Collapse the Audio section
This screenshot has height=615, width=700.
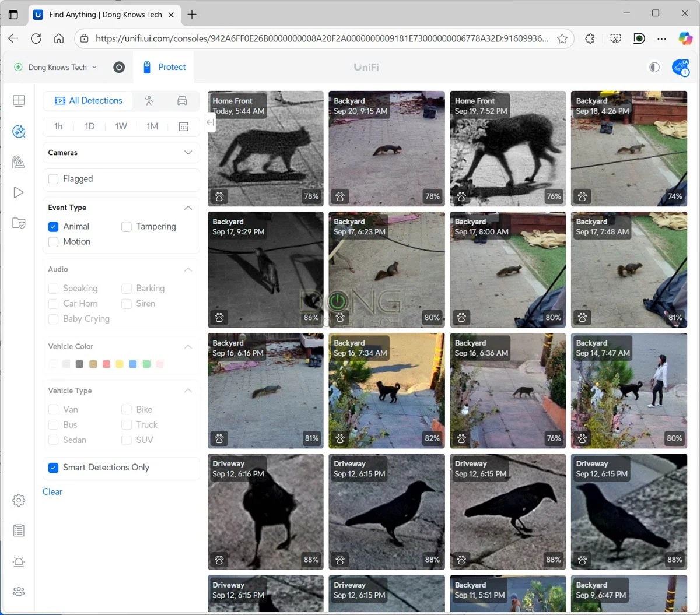click(188, 270)
